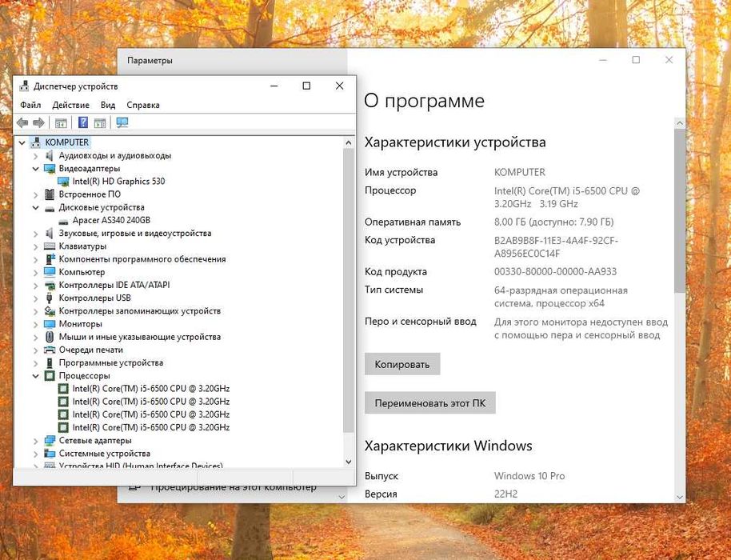
Task: Click the Параметры page scrollbar down arrow
Action: 680,497
